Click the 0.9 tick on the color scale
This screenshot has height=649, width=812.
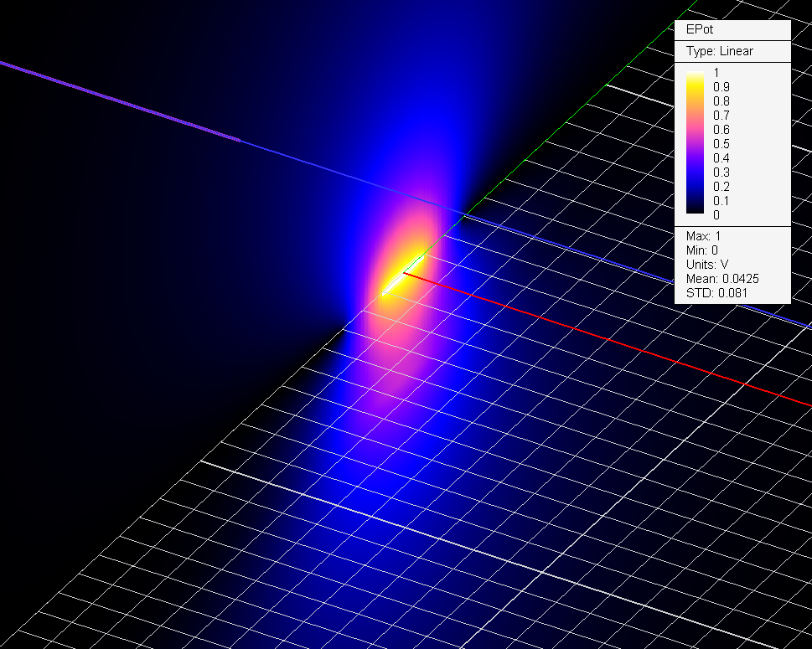[721, 87]
